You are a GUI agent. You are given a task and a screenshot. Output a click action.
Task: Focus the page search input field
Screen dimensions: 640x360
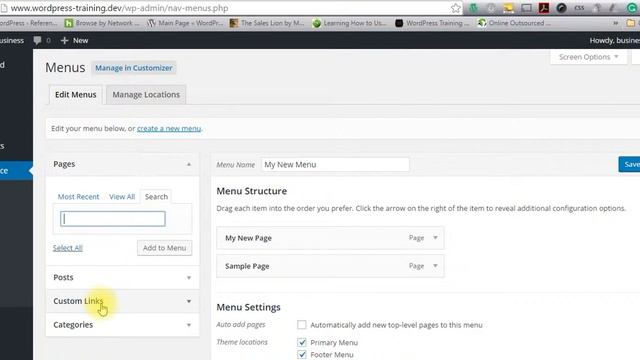(x=113, y=219)
